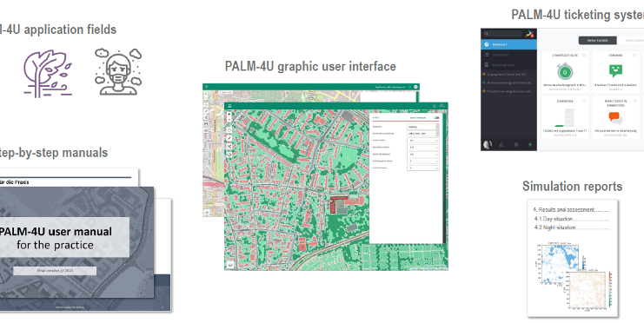
Task: Zoom out with the map minus button
Action: pos(229,120)
